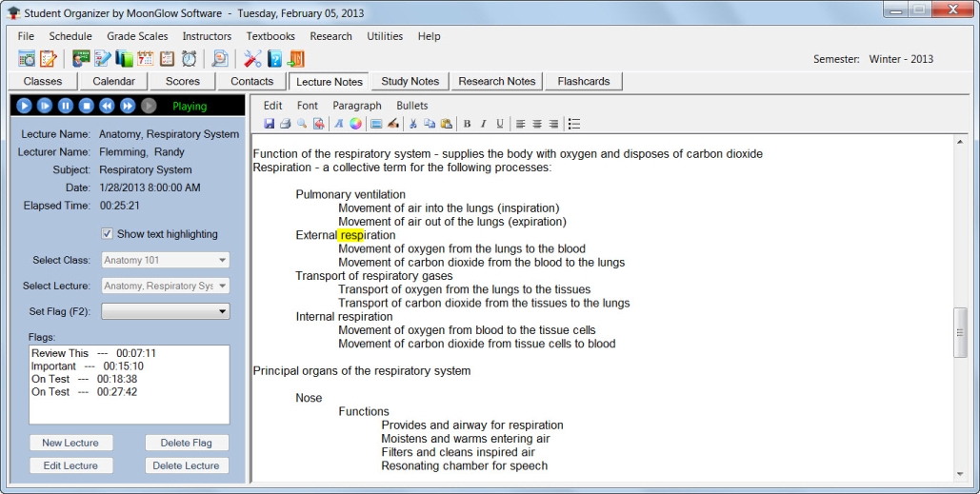Uncheck Show text highlighting
The image size is (980, 494).
[107, 233]
